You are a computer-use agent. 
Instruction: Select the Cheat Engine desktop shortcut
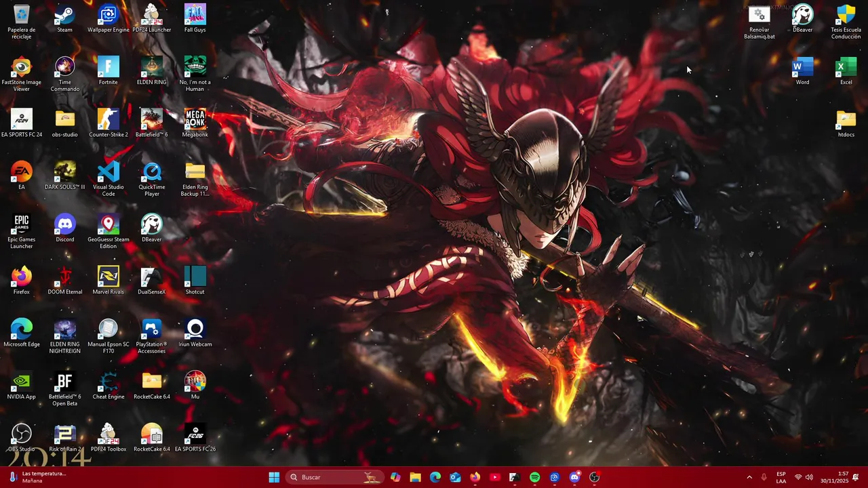[108, 385]
